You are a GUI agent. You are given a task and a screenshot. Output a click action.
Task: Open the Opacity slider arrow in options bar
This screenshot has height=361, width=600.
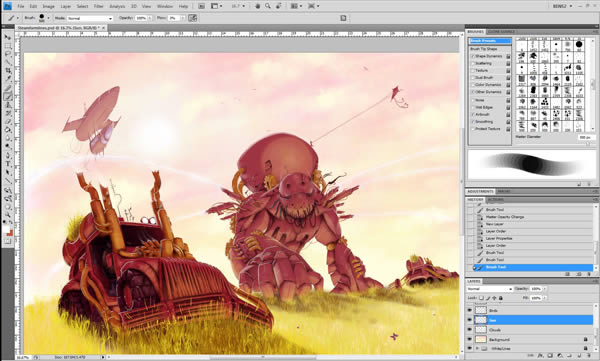[x=150, y=18]
